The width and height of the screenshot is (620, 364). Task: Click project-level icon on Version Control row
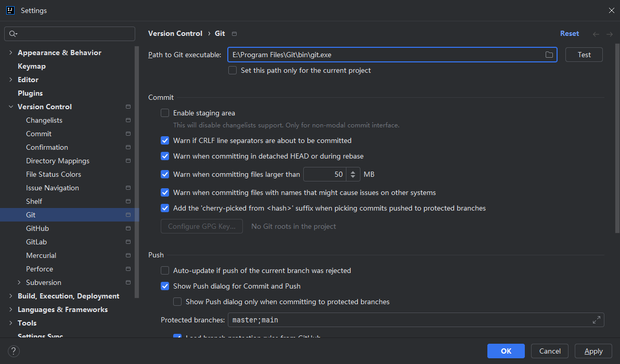click(128, 107)
